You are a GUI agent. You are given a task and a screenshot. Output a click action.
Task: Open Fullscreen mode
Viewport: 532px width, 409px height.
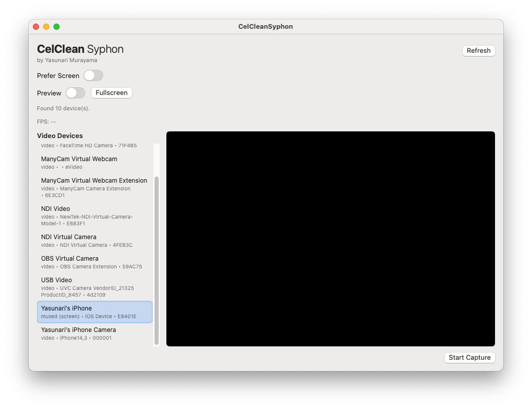pyautogui.click(x=111, y=93)
